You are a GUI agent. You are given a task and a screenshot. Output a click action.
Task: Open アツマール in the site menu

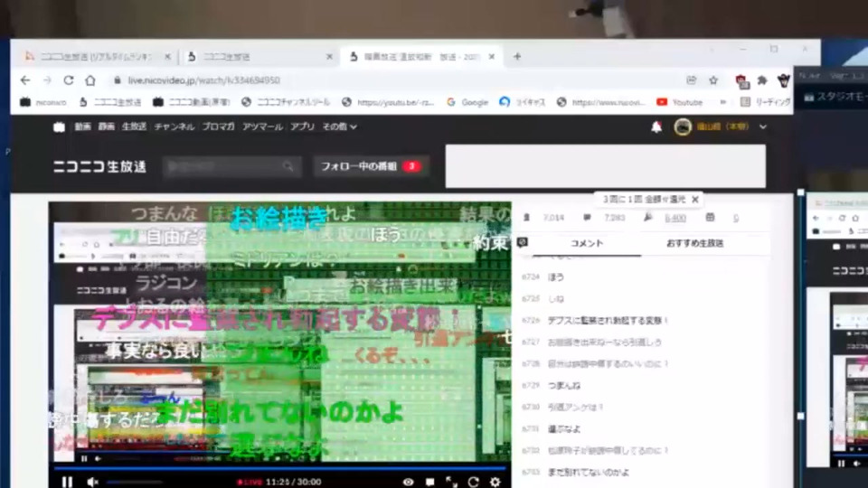click(262, 127)
